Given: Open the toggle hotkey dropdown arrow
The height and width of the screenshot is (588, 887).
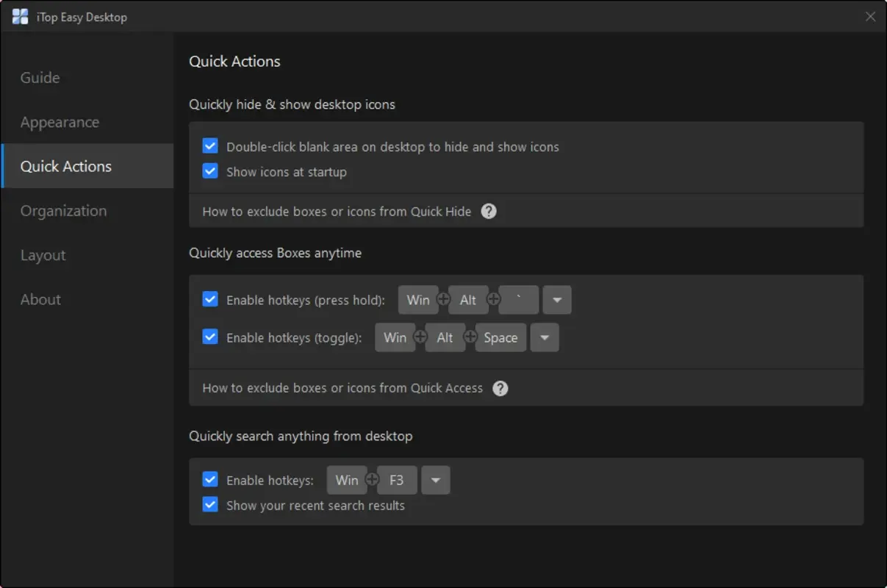Looking at the screenshot, I should [544, 337].
